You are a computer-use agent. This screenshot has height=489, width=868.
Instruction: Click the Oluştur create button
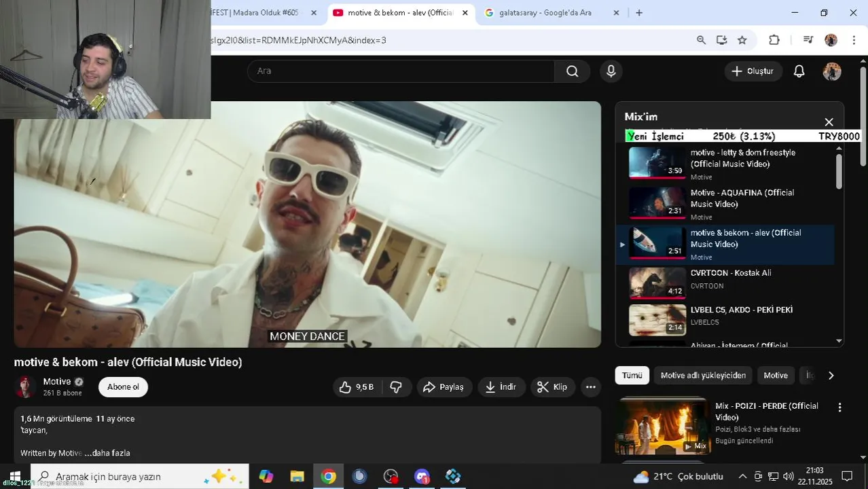coord(753,71)
